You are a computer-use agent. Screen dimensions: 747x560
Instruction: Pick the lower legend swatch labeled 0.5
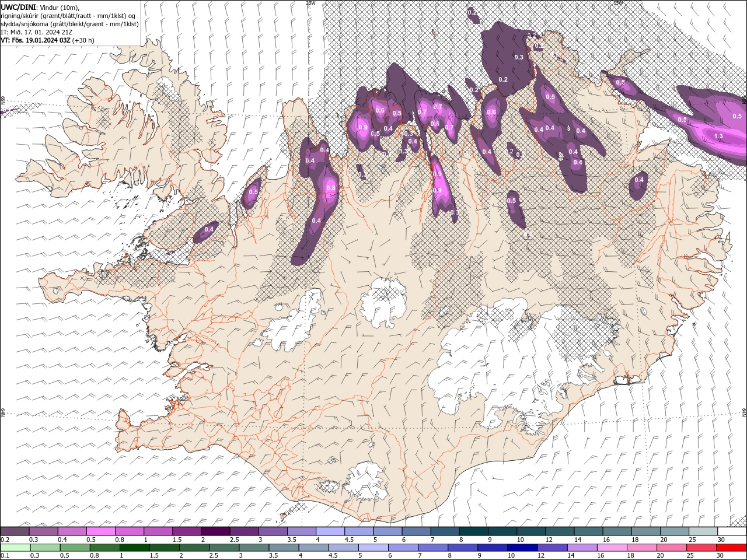click(75, 548)
